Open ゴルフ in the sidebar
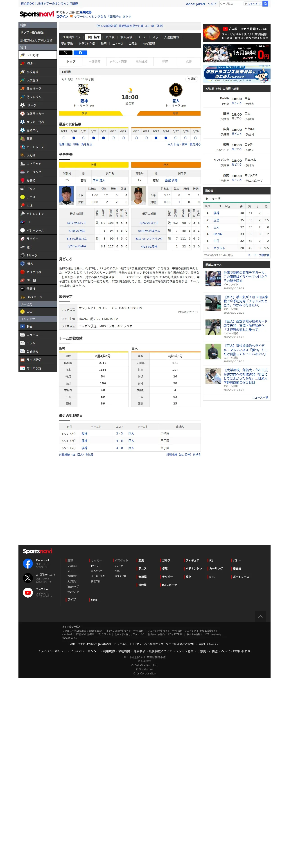 (x=37, y=189)
